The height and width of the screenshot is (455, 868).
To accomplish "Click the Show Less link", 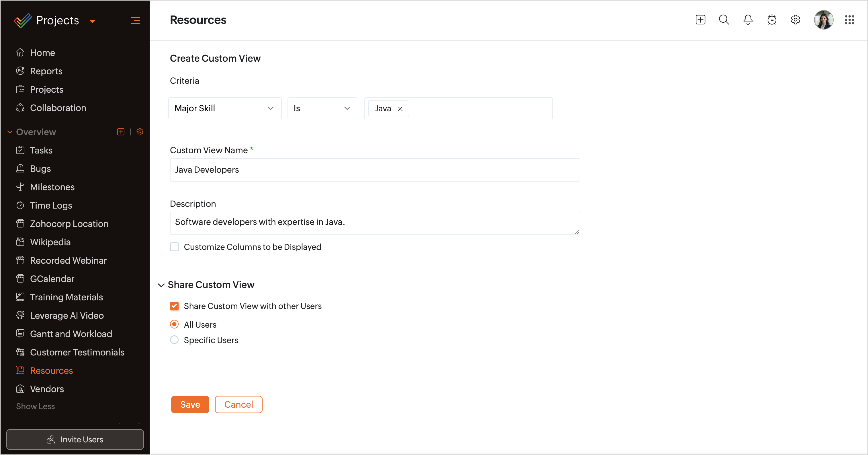I will click(x=35, y=407).
